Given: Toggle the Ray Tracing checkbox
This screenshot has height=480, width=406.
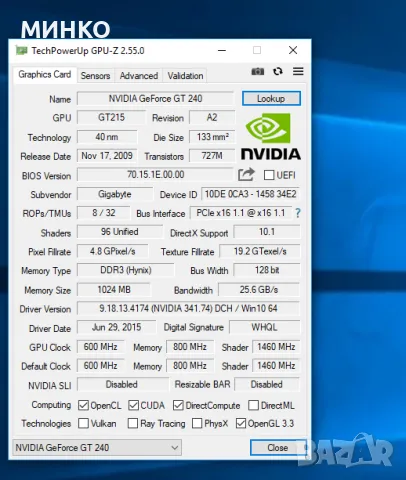Looking at the screenshot, I should 133,423.
